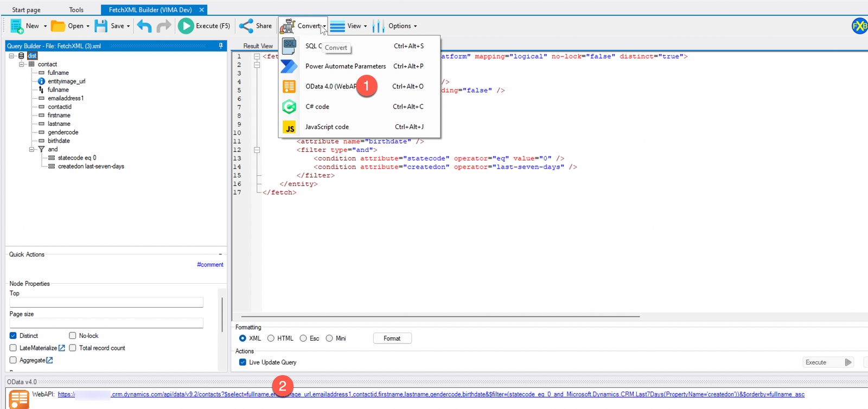
Task: Click the Format button
Action: (x=392, y=338)
